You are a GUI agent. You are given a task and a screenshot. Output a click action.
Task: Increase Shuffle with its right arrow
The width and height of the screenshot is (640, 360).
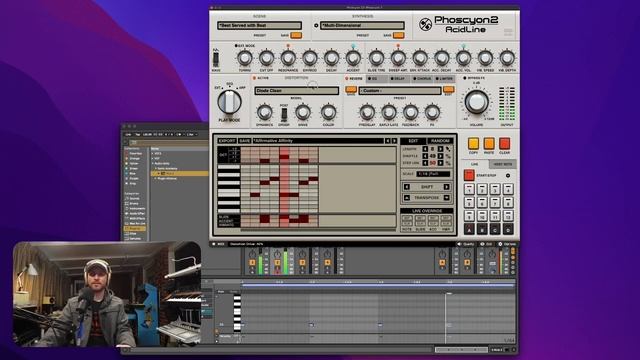tap(440, 156)
